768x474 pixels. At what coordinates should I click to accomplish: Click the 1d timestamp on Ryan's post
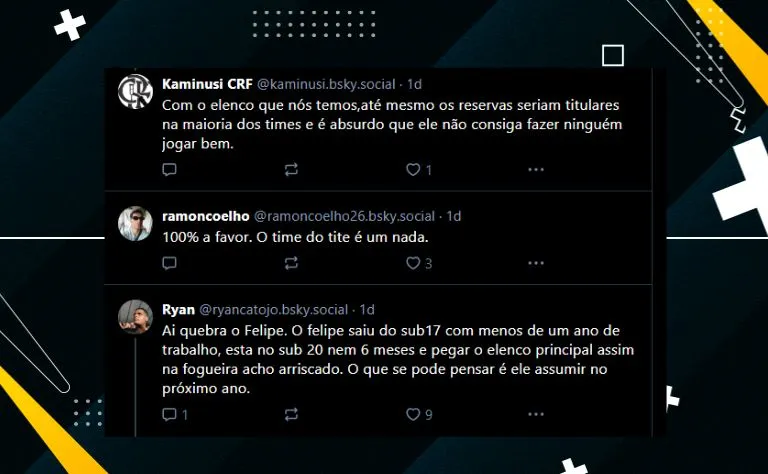tap(367, 309)
